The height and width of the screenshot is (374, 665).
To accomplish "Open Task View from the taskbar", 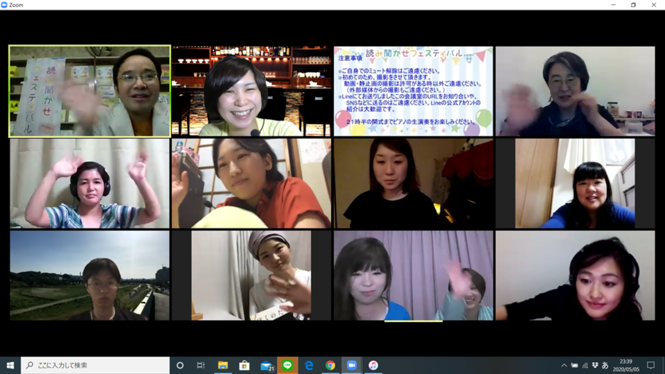I will tap(201, 365).
